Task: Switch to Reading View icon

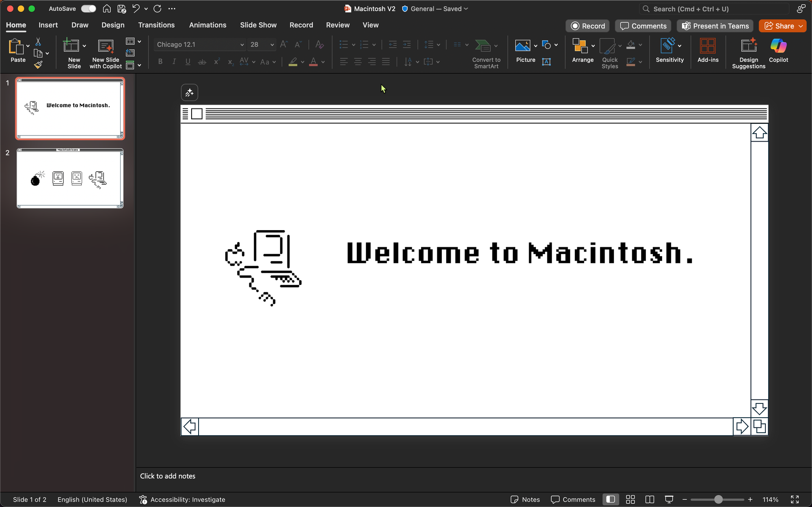Action: 650,499
